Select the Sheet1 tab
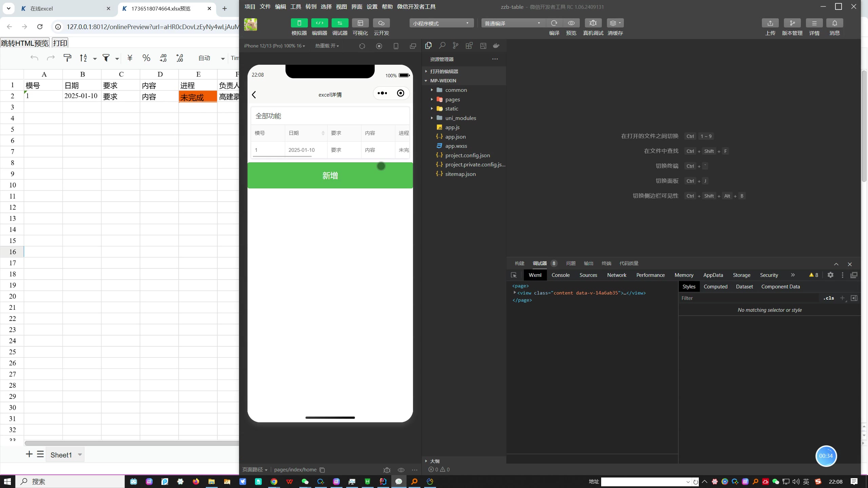 click(61, 455)
